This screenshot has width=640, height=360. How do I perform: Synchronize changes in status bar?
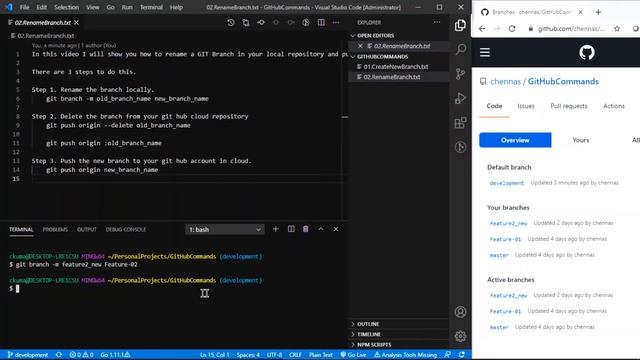59,355
